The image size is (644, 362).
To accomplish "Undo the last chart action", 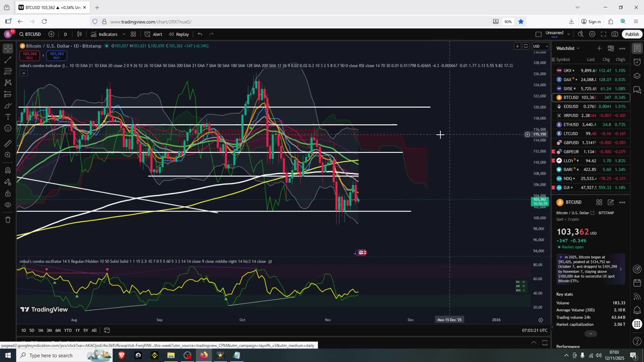I will point(200,34).
